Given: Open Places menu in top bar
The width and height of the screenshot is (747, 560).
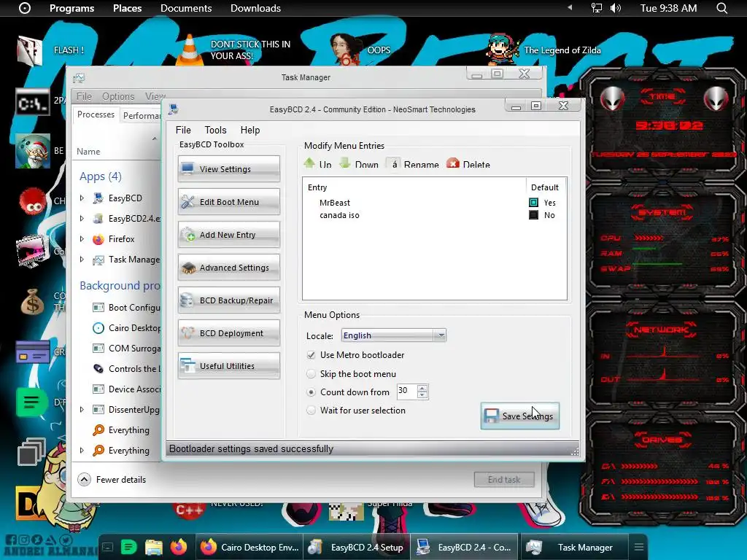Looking at the screenshot, I should coord(127,8).
